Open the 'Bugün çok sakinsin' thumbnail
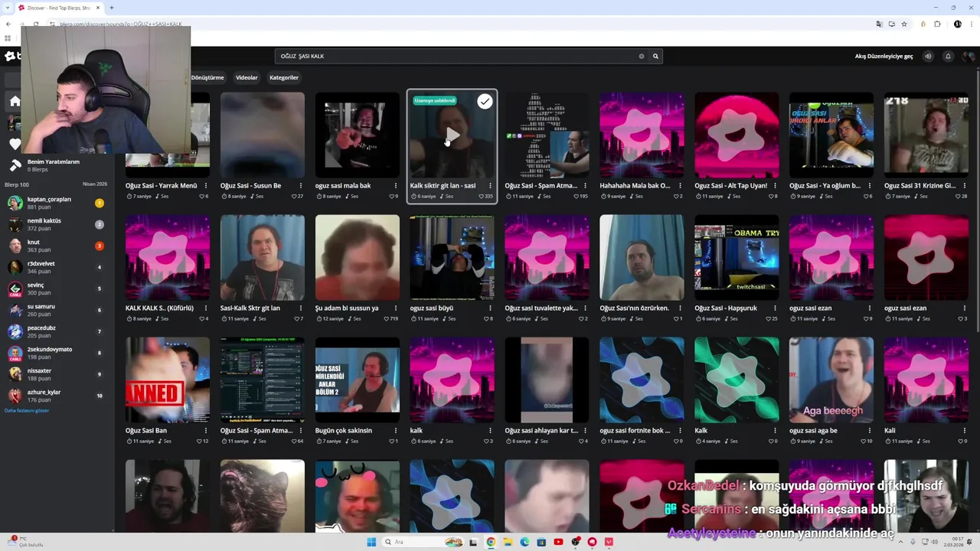The height and width of the screenshot is (551, 980). click(x=358, y=380)
